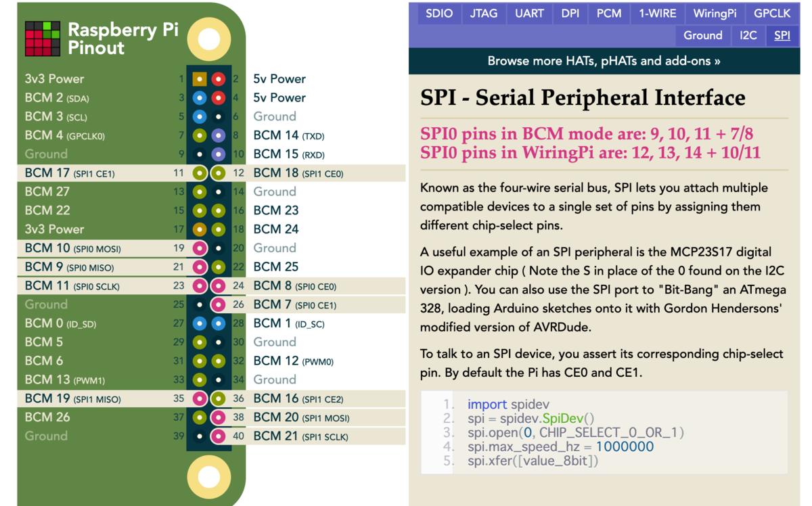Viewport: 812px width, 506px height.
Task: Click the SPI - Serial Peripheral Interface heading
Action: tap(583, 98)
